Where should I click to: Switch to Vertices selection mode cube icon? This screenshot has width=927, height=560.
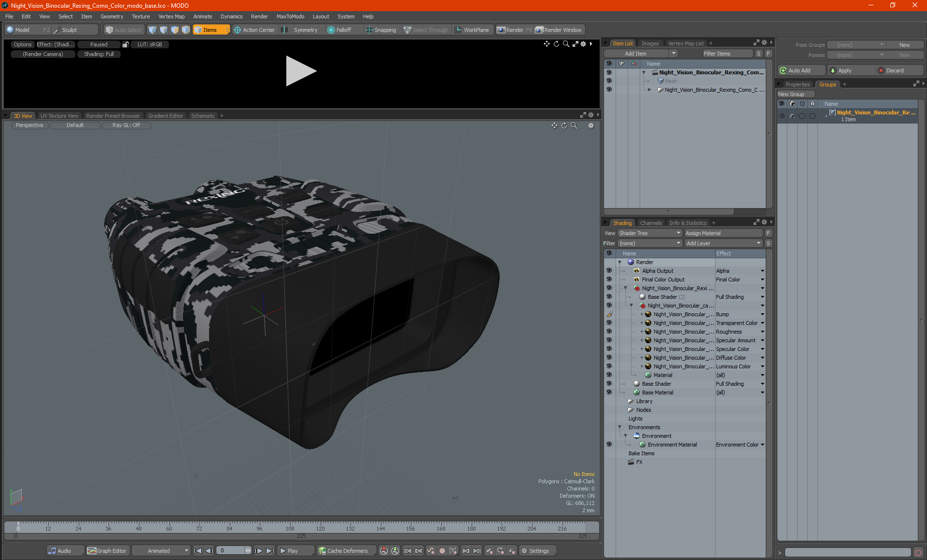click(153, 30)
